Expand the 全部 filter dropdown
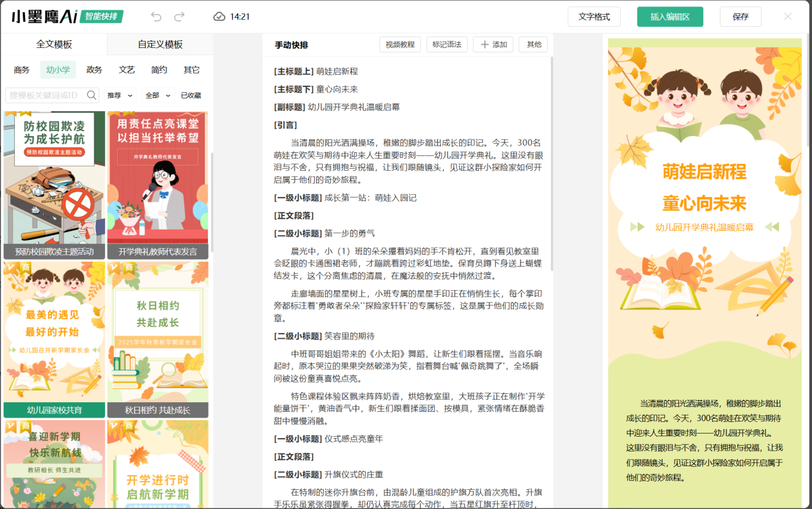812x509 pixels. (x=158, y=95)
